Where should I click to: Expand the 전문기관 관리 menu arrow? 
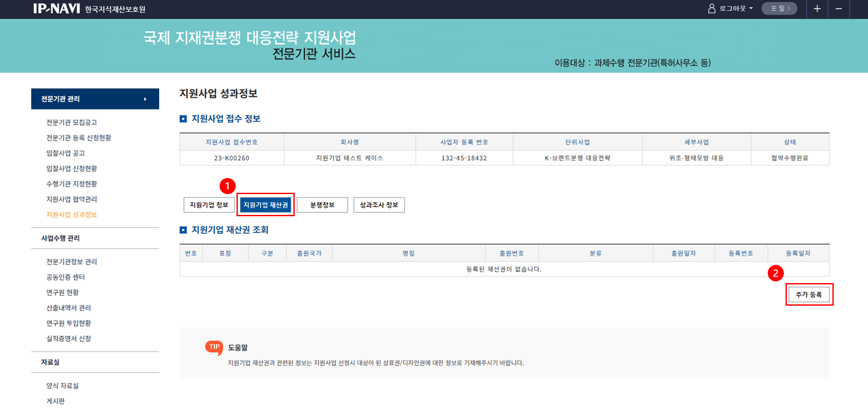pos(145,99)
